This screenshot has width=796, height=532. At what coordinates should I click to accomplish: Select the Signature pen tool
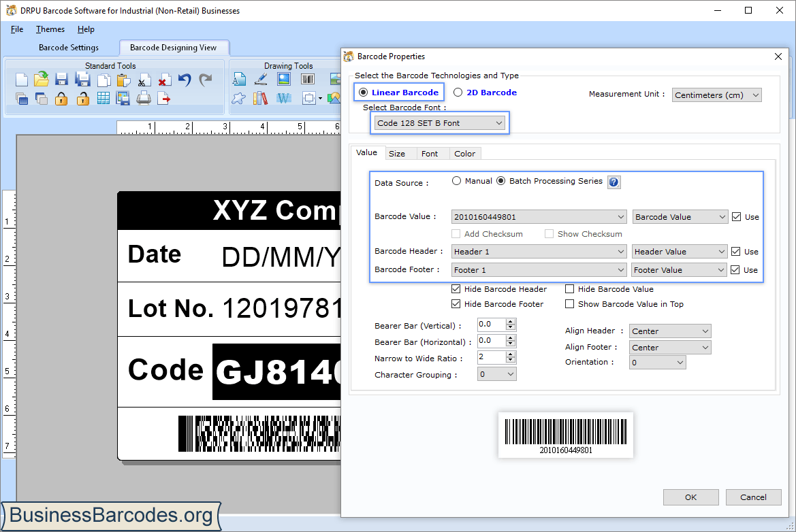click(x=261, y=79)
